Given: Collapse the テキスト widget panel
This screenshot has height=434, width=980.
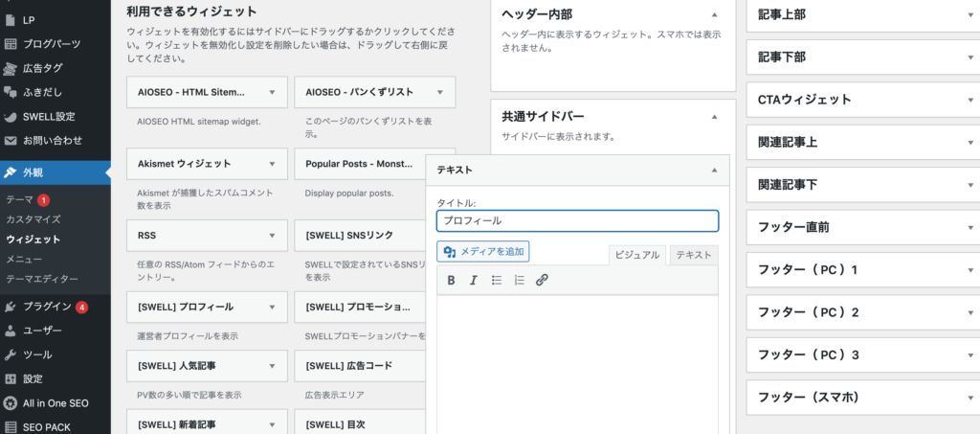Looking at the screenshot, I should pyautogui.click(x=714, y=170).
